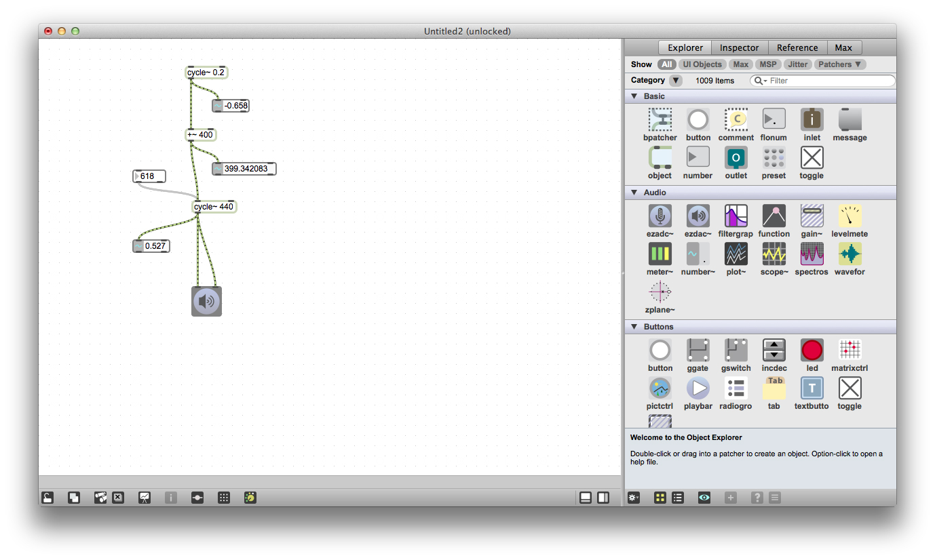The height and width of the screenshot is (560, 935).
Task: Switch to the Inspector tab
Action: click(x=740, y=47)
